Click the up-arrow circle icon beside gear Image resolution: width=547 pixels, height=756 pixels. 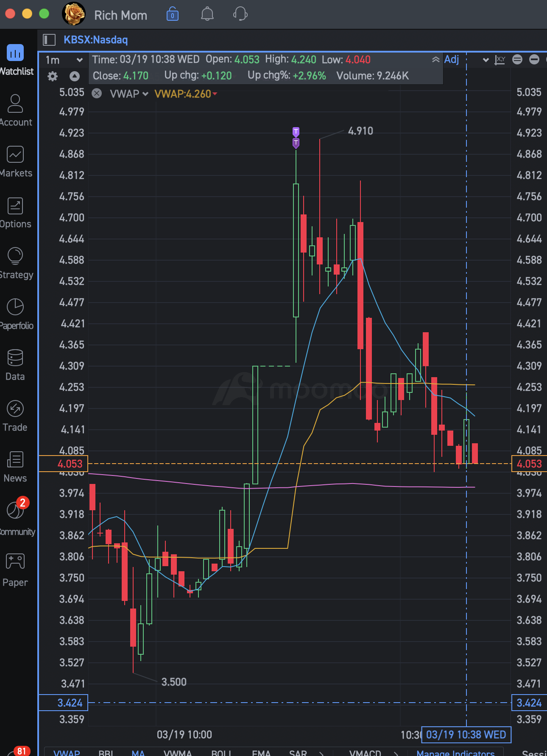(x=75, y=76)
